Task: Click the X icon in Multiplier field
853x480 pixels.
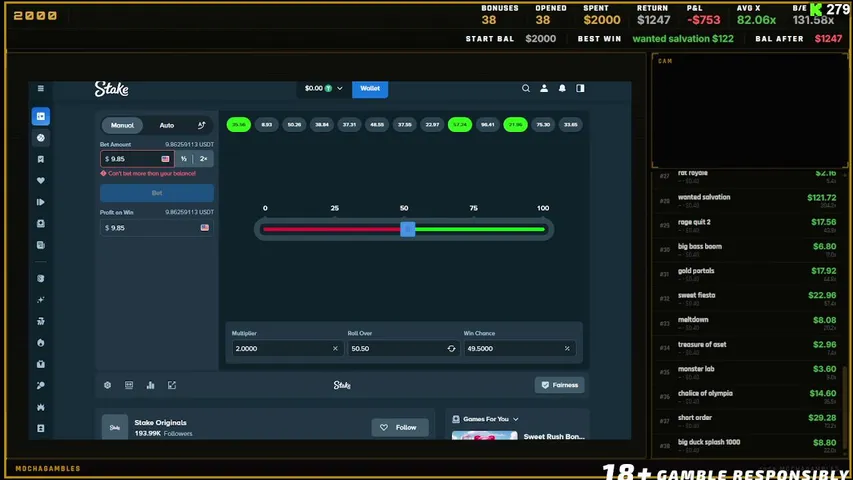Action: coord(335,349)
